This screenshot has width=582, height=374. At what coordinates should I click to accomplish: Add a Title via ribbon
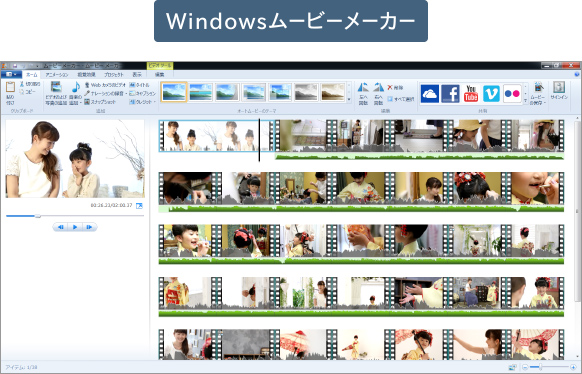(x=139, y=85)
